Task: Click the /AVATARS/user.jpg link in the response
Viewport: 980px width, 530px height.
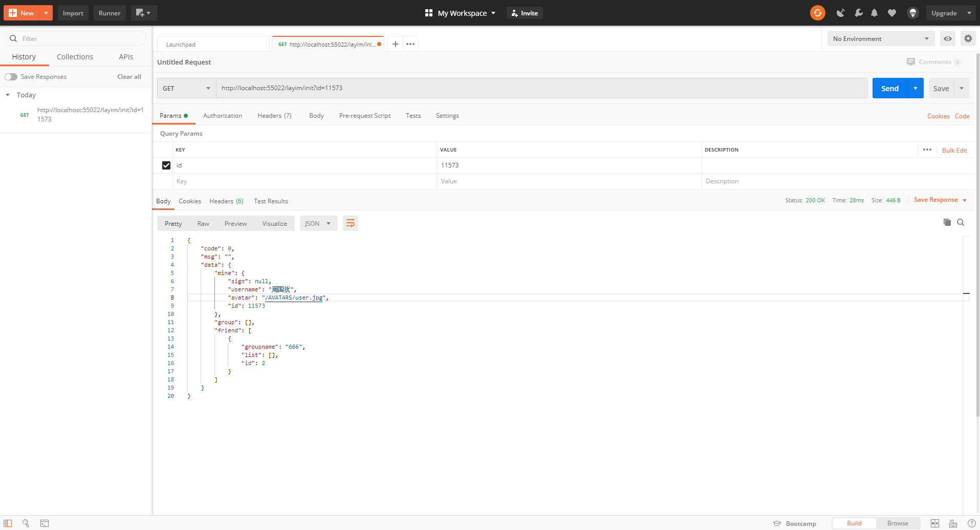Action: 294,298
